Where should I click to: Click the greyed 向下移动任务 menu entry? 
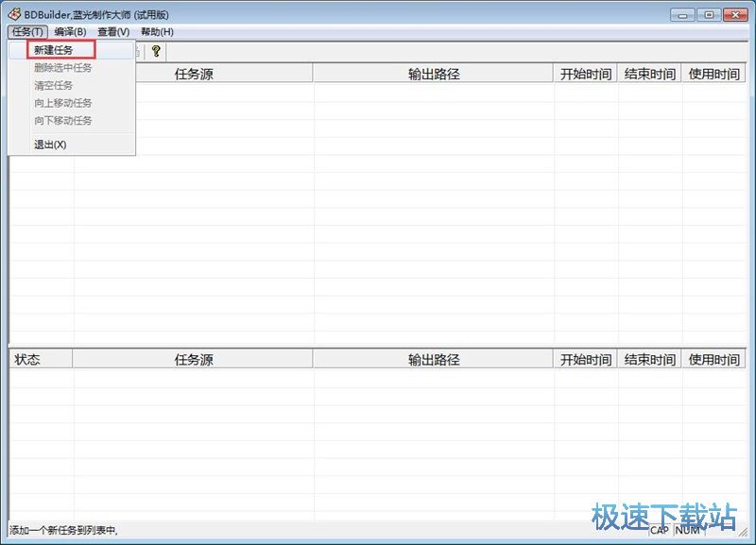[72, 121]
